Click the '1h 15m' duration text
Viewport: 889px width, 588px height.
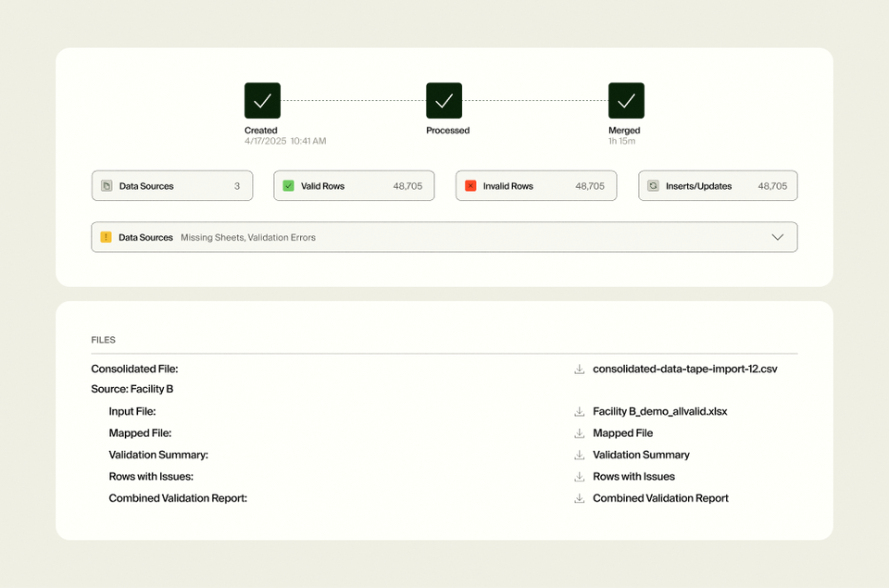coord(622,141)
